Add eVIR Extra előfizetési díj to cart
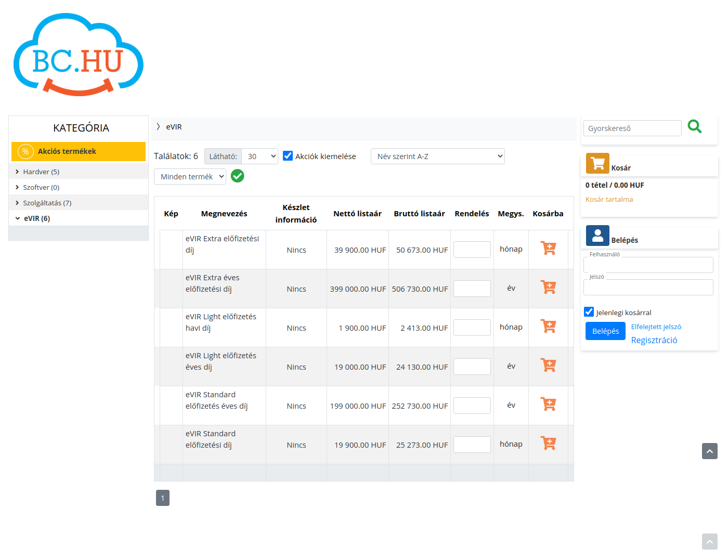Screen dimensions: 728x560 [x=548, y=248]
